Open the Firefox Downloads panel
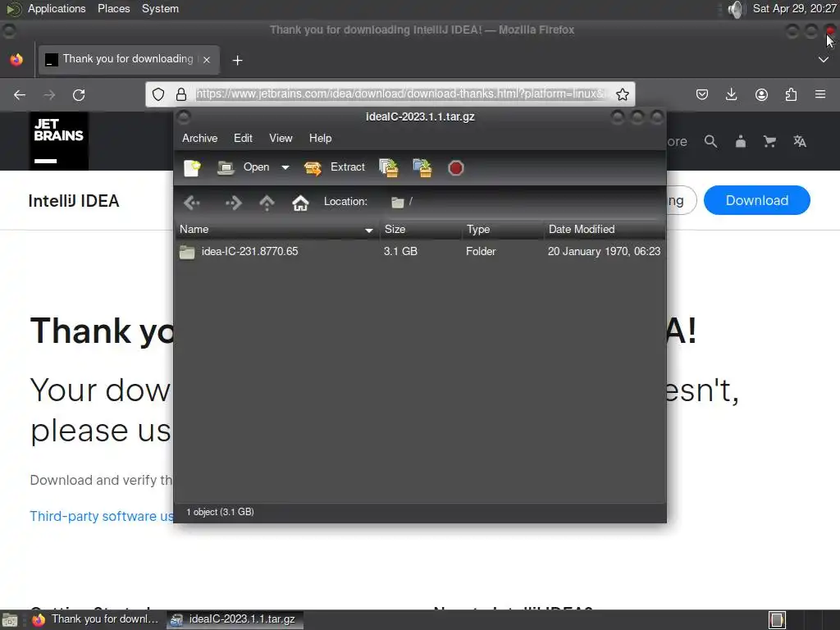This screenshot has width=840, height=630. pyautogui.click(x=731, y=95)
